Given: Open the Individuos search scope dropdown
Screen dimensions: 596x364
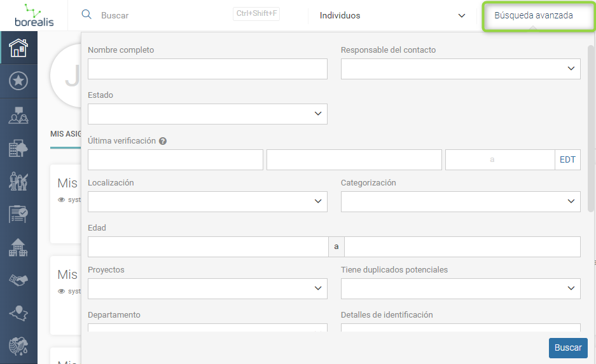Looking at the screenshot, I should 392,15.
